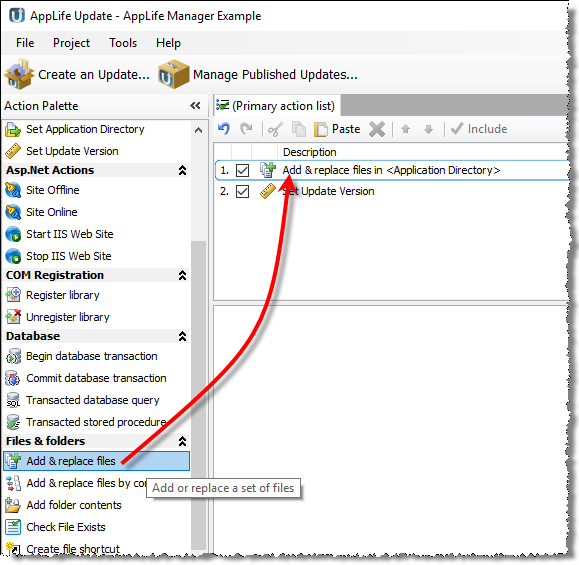Click the Add & replace files palette icon

[x=13, y=461]
